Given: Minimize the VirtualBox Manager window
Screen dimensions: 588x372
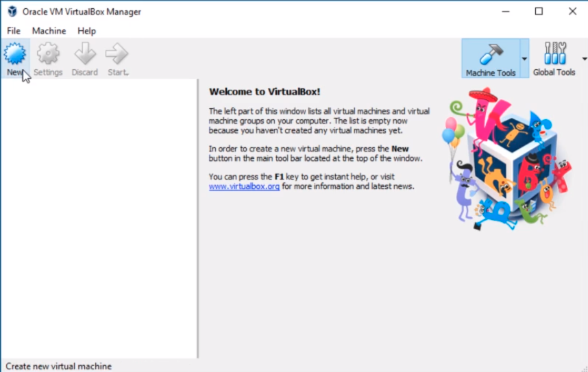Looking at the screenshot, I should point(506,12).
